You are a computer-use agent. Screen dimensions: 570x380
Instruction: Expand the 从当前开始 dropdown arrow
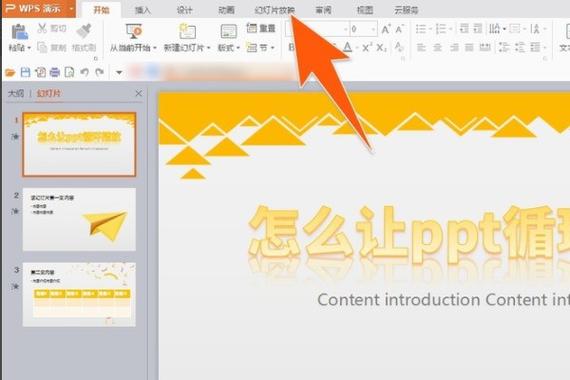pos(155,48)
